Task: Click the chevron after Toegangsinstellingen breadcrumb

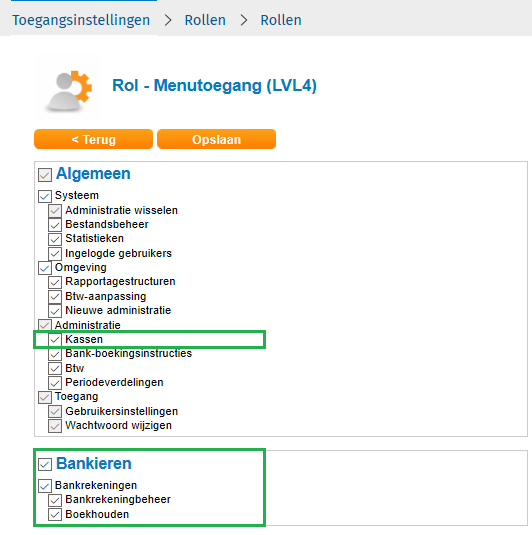Action: coord(168,20)
